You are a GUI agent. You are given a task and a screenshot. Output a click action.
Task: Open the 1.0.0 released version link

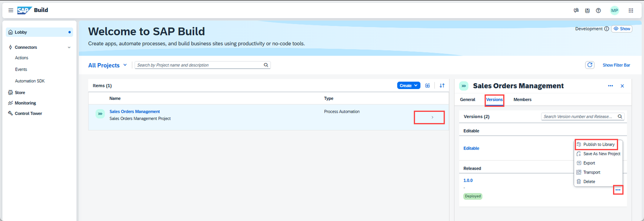pyautogui.click(x=468, y=180)
